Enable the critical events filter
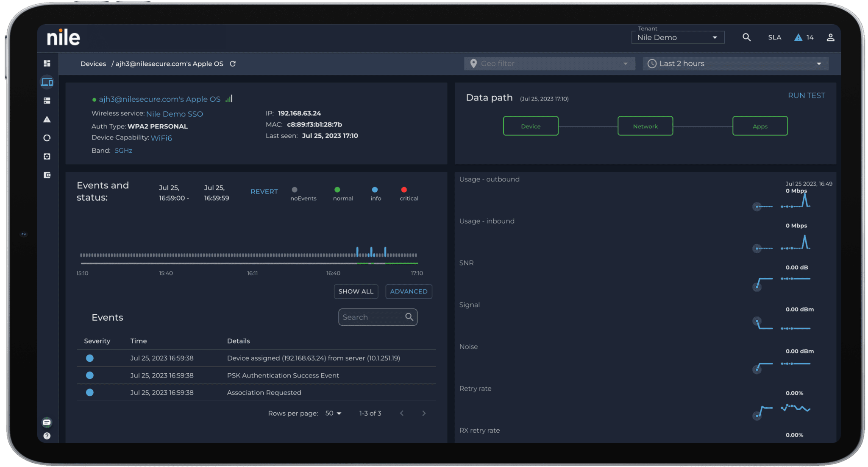The height and width of the screenshot is (467, 868). coord(404,190)
